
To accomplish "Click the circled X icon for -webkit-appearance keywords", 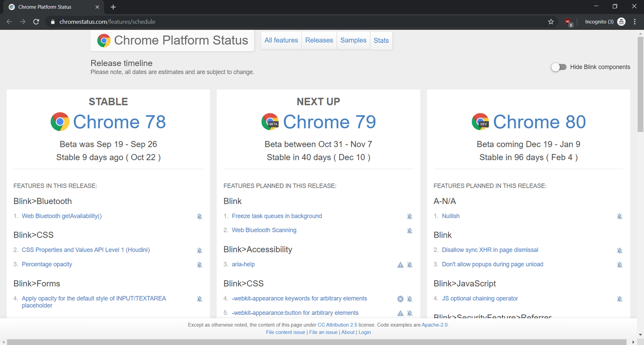I will [x=400, y=299].
